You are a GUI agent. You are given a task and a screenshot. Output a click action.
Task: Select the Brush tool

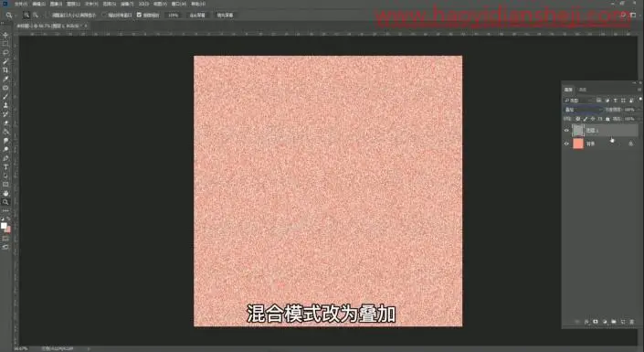(5, 97)
